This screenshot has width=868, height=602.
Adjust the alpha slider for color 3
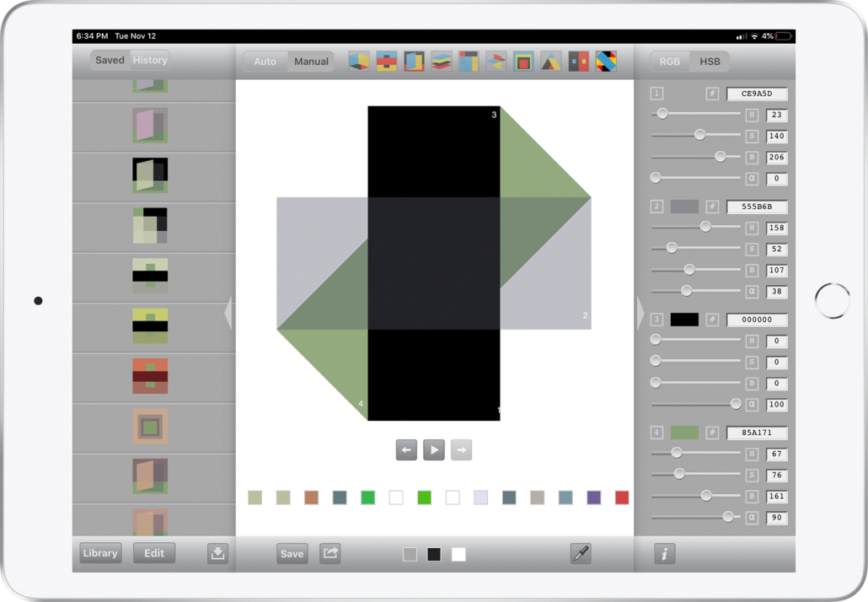coord(695,404)
